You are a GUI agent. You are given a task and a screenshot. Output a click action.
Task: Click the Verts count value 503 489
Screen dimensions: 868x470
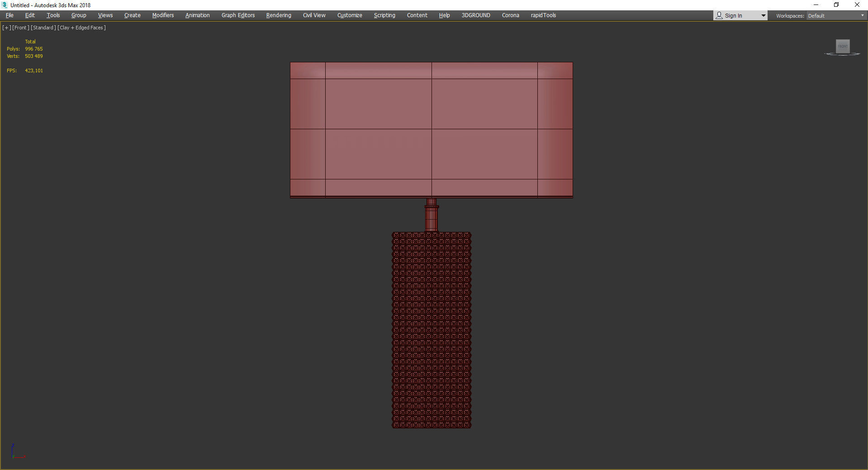tap(34, 56)
